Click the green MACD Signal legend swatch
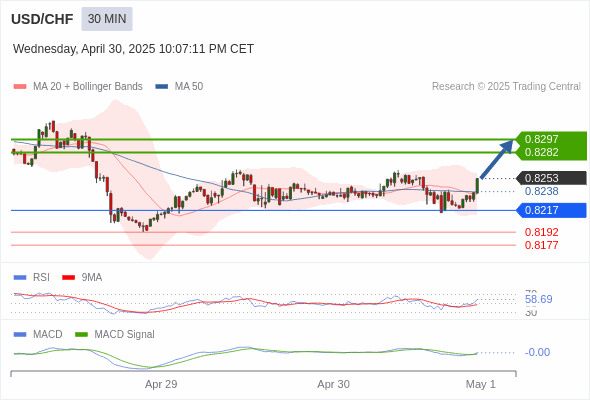 [81, 335]
